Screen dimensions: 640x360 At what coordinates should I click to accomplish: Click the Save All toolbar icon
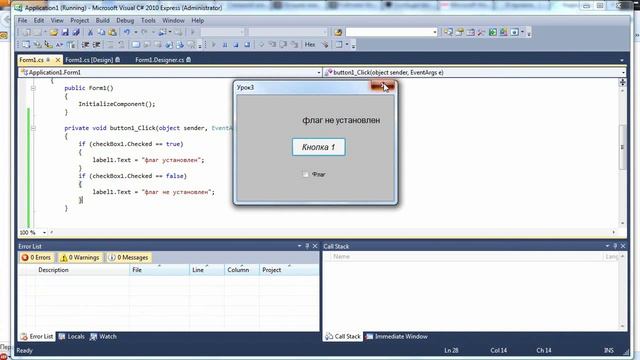(x=76, y=32)
